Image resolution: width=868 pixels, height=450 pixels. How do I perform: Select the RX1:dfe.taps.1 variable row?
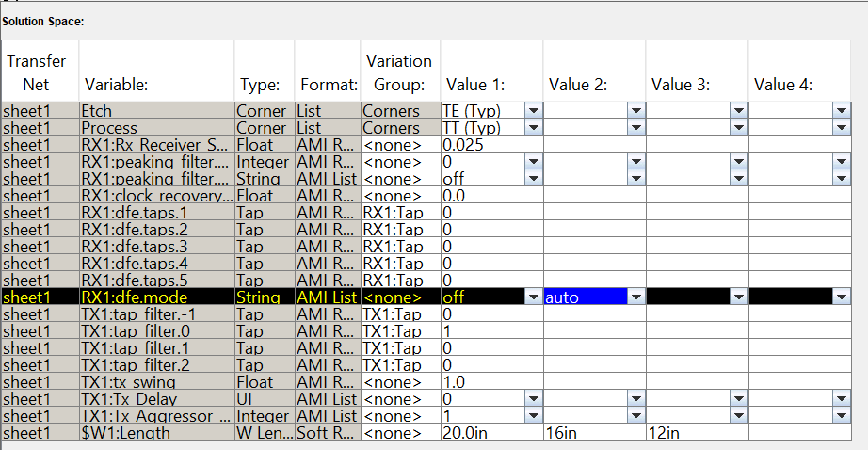156,213
